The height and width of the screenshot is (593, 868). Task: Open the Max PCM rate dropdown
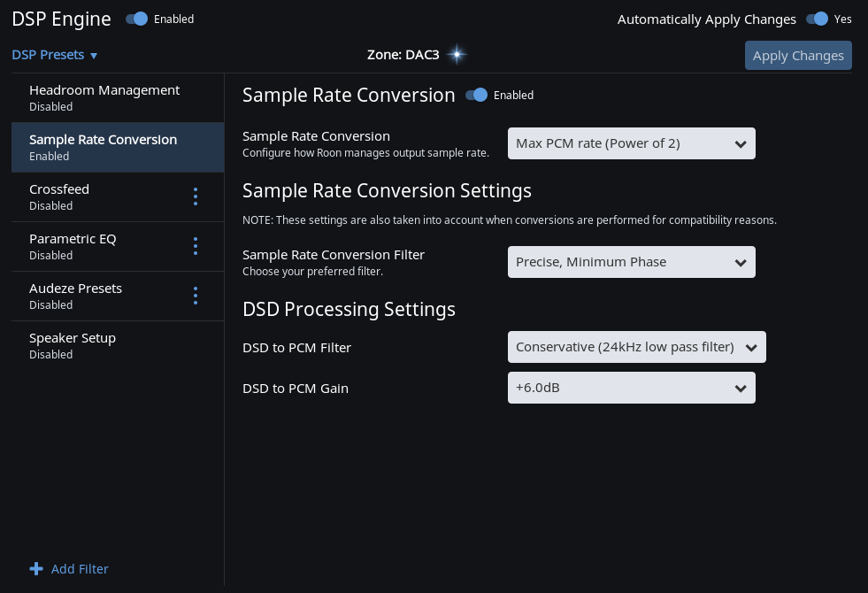(x=631, y=143)
